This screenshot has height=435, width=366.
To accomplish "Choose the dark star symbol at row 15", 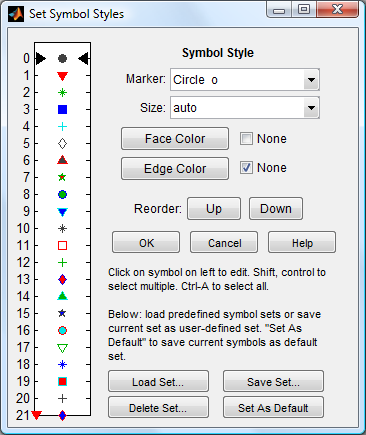I will click(x=62, y=313).
